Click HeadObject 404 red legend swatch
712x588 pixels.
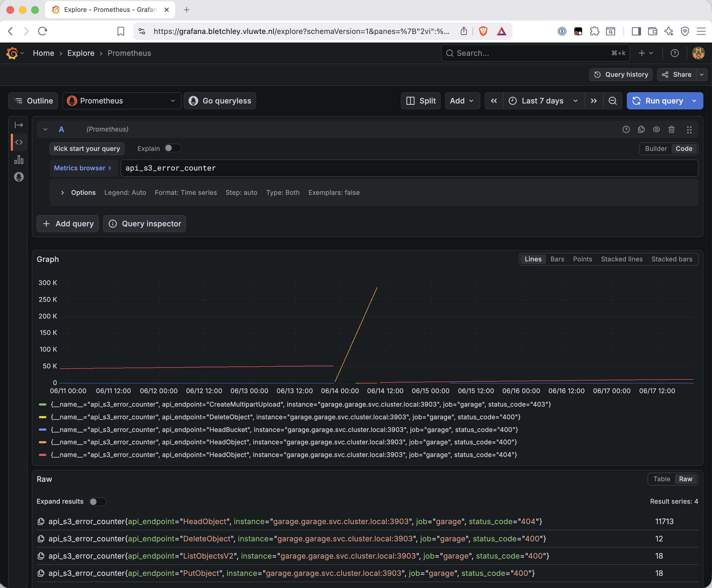[x=43, y=455]
